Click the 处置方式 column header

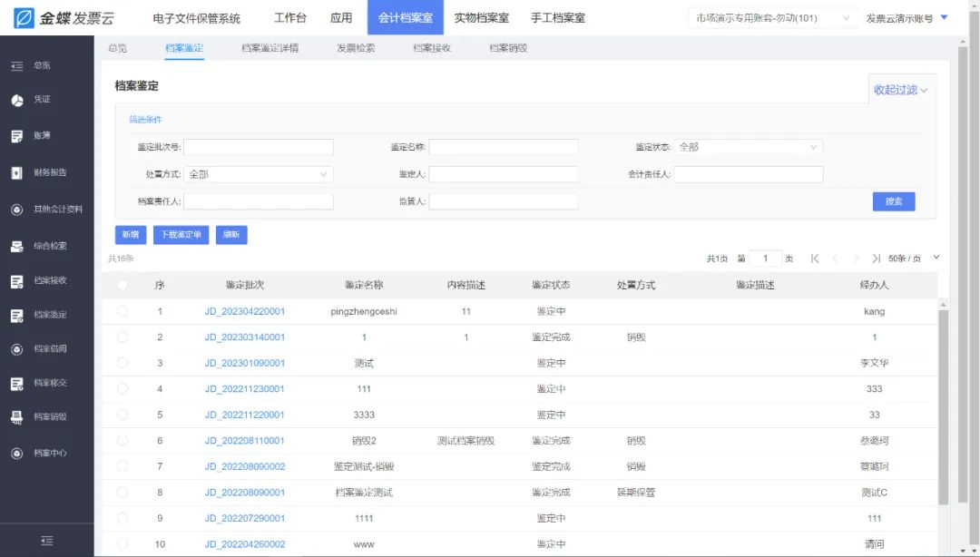point(635,285)
